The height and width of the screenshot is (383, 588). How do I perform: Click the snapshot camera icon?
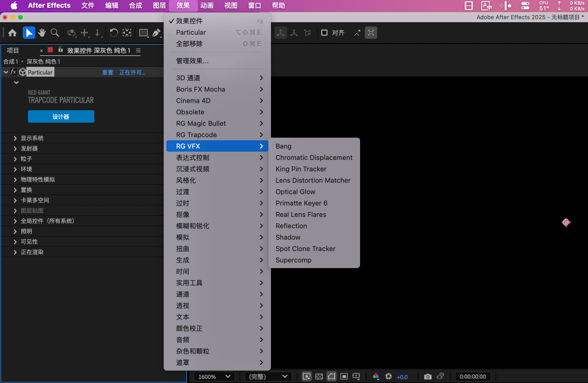coord(428,377)
